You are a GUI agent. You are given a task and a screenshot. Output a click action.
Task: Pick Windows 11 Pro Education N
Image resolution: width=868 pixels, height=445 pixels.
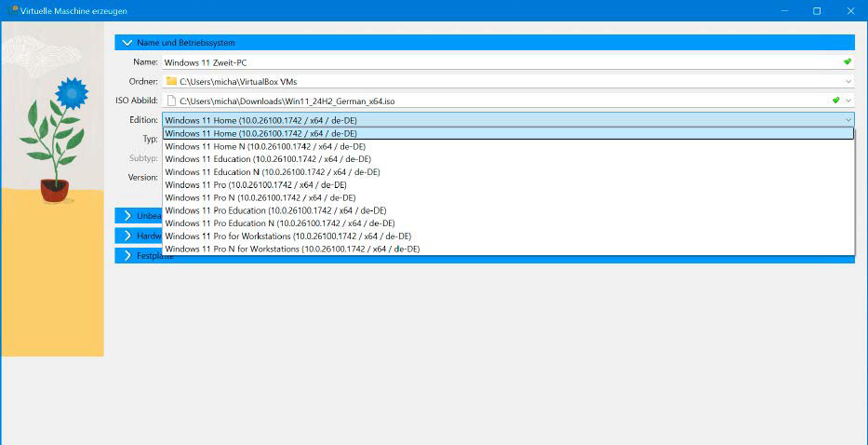tap(508, 223)
